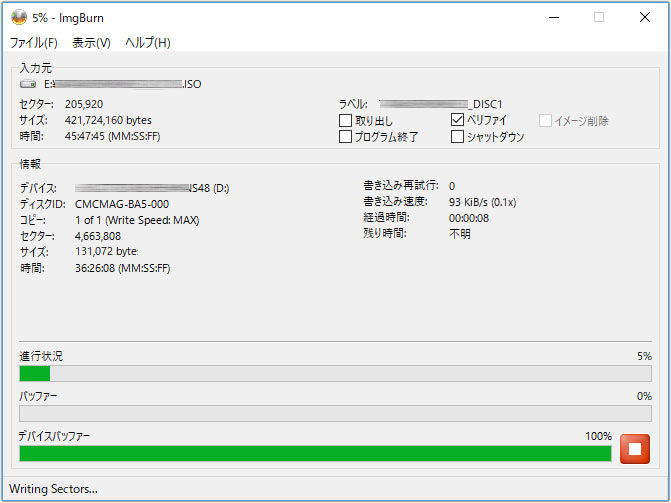Click the 421,724,160 bytes size value
671x503 pixels.
(108, 120)
